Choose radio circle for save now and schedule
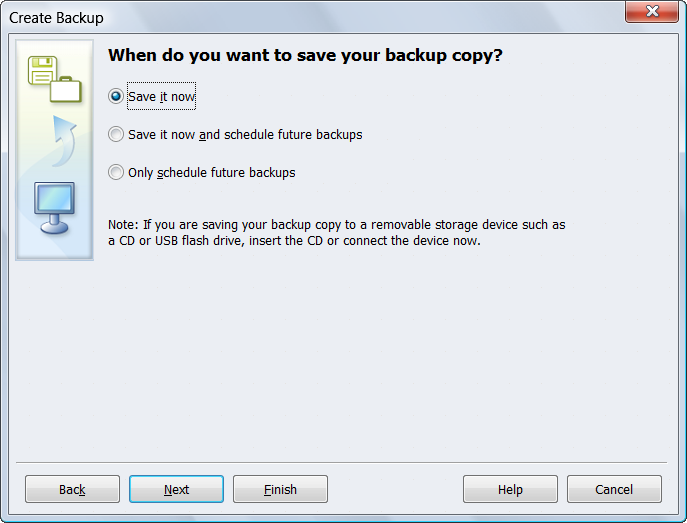Viewport: 687px width, 523px height. tap(116, 134)
